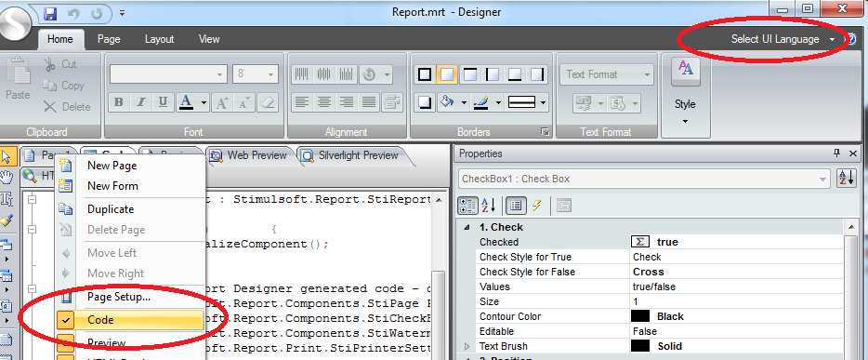Click the Text Brush black swatch
Viewport: 868px width, 360px height.
[640, 347]
